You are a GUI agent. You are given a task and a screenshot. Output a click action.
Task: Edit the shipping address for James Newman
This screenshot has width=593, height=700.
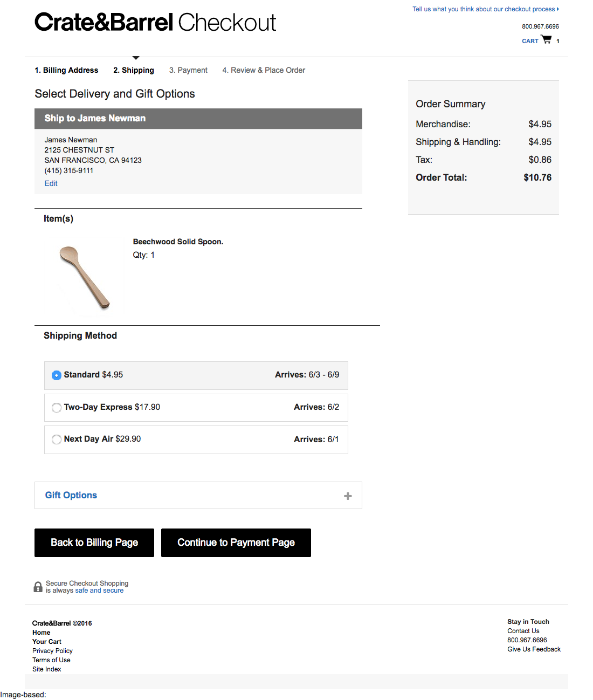coord(50,183)
